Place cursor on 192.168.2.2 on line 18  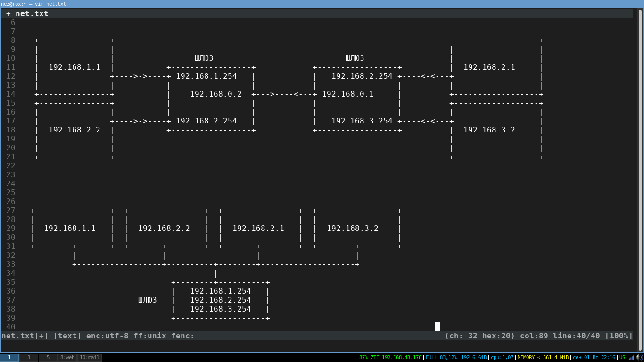click(x=74, y=130)
